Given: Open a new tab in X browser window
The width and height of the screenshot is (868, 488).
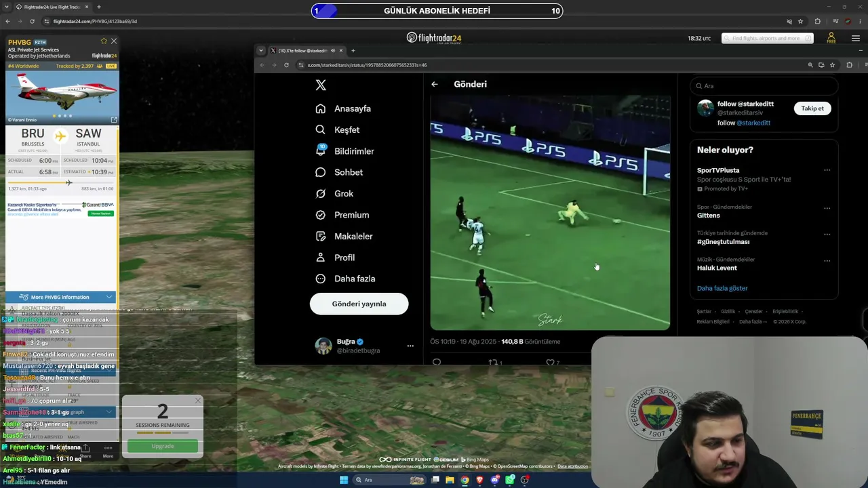Looking at the screenshot, I should 353,51.
